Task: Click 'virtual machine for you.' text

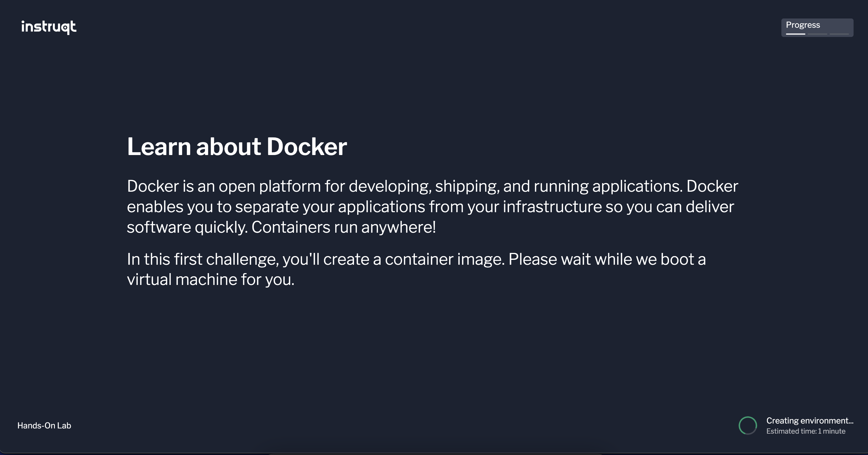Action: tap(211, 279)
